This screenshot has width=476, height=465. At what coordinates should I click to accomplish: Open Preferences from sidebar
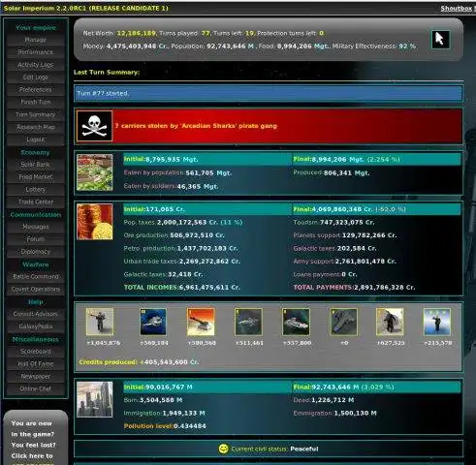(36, 89)
